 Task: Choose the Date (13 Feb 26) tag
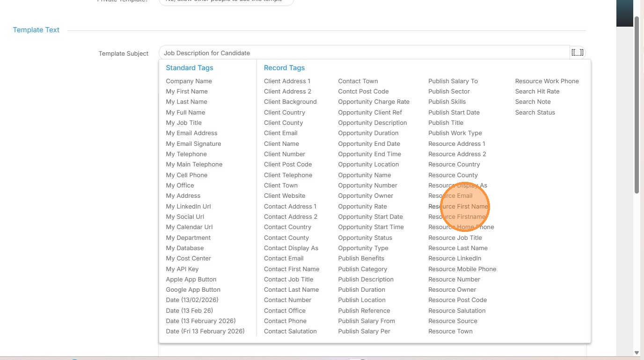click(190, 310)
